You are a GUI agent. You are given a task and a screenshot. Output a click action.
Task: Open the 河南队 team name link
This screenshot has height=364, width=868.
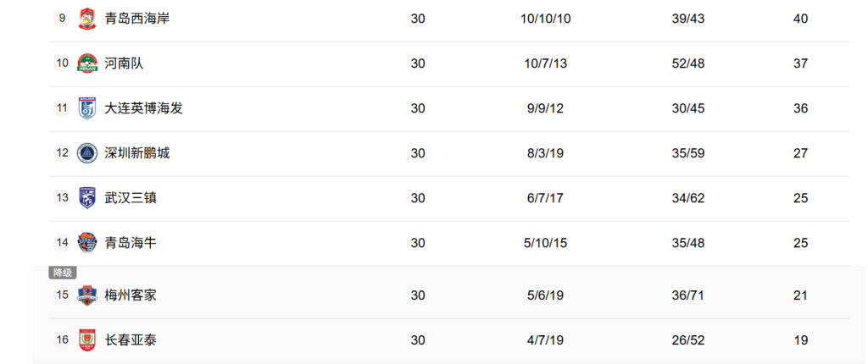[x=124, y=63]
